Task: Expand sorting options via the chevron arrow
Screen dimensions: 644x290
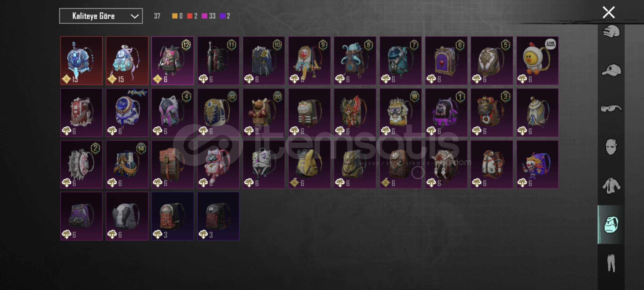Action: (x=135, y=16)
